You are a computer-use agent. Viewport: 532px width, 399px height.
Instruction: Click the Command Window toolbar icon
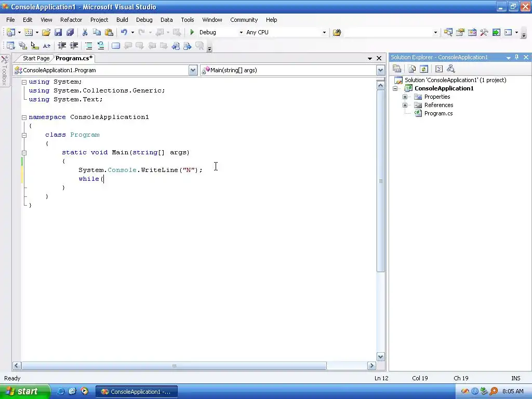[x=508, y=32]
